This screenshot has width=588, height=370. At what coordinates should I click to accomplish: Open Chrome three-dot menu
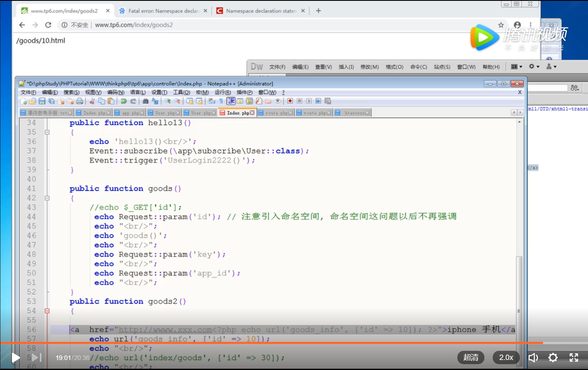pos(531,25)
